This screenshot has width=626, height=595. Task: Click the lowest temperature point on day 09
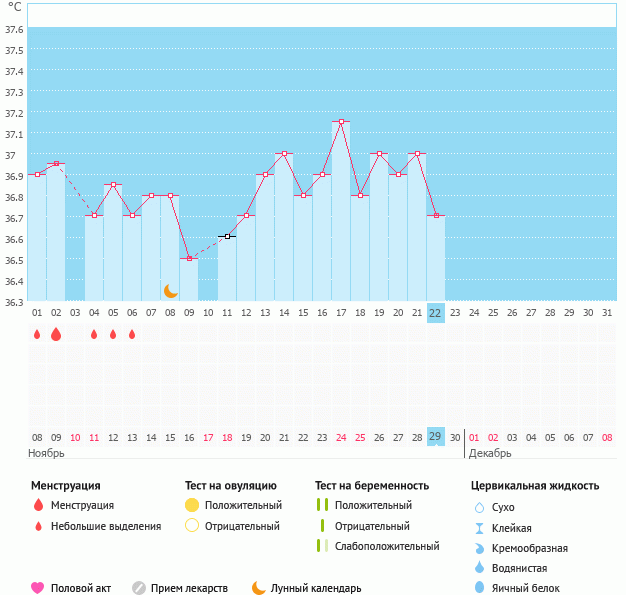click(x=189, y=258)
